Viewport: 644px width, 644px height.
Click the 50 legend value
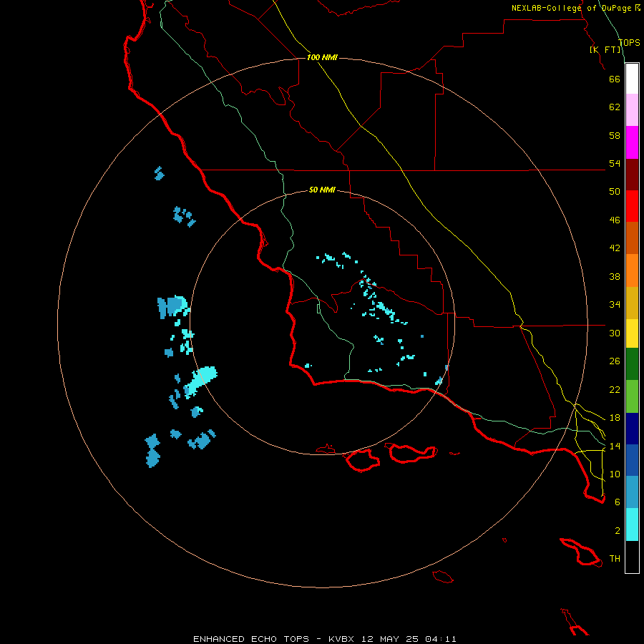point(615,192)
